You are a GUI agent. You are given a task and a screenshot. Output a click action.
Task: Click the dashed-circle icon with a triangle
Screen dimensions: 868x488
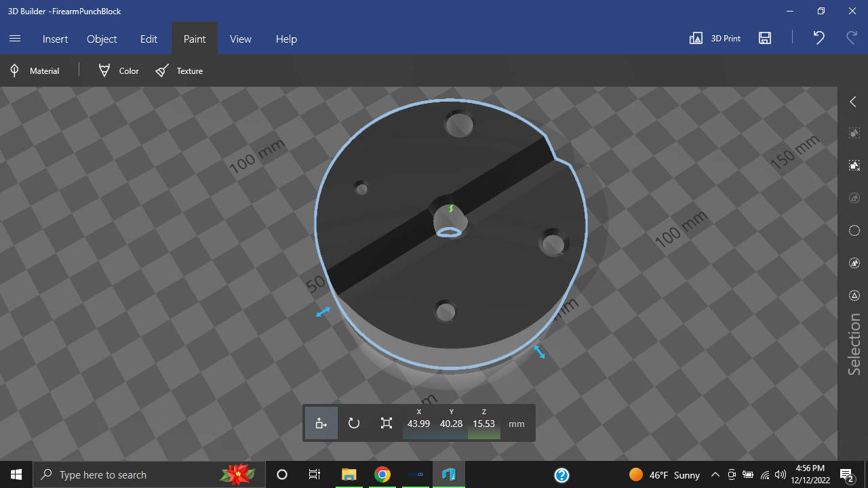point(854,296)
